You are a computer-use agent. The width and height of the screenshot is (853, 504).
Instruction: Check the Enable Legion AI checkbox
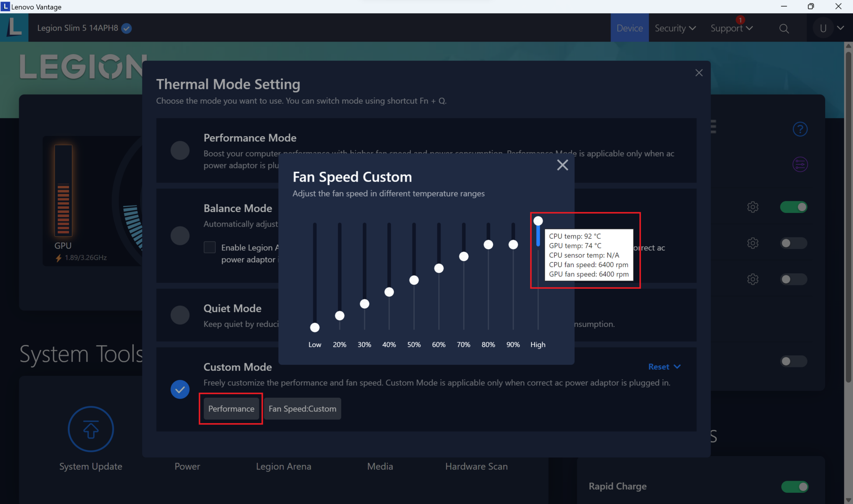click(x=210, y=247)
